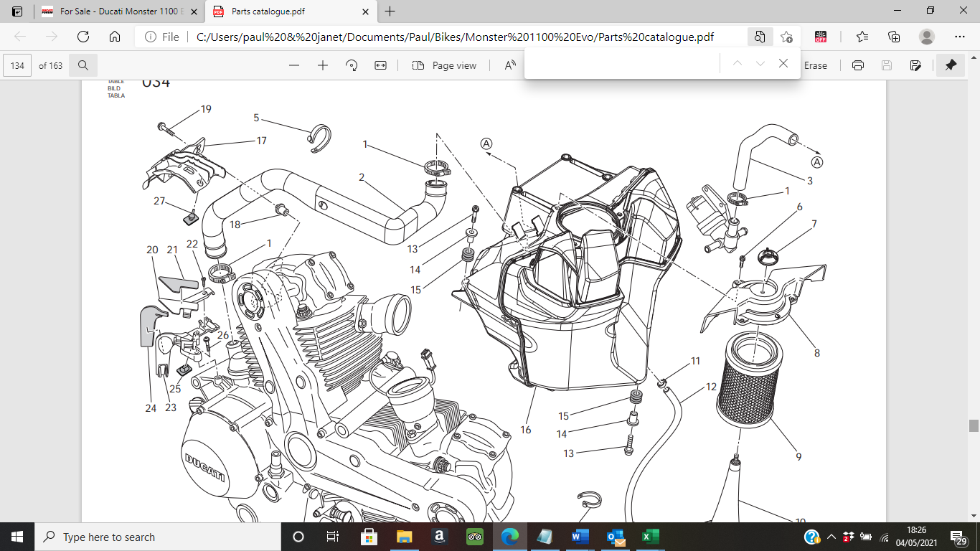The width and height of the screenshot is (980, 551).
Task: Open the find-on-page search icon in address bar
Action: (759, 37)
